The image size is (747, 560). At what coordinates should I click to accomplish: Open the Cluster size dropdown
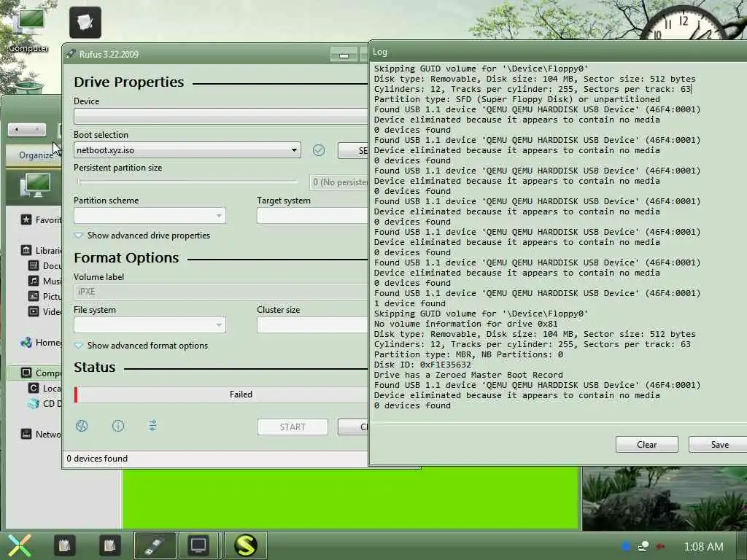tap(312, 325)
